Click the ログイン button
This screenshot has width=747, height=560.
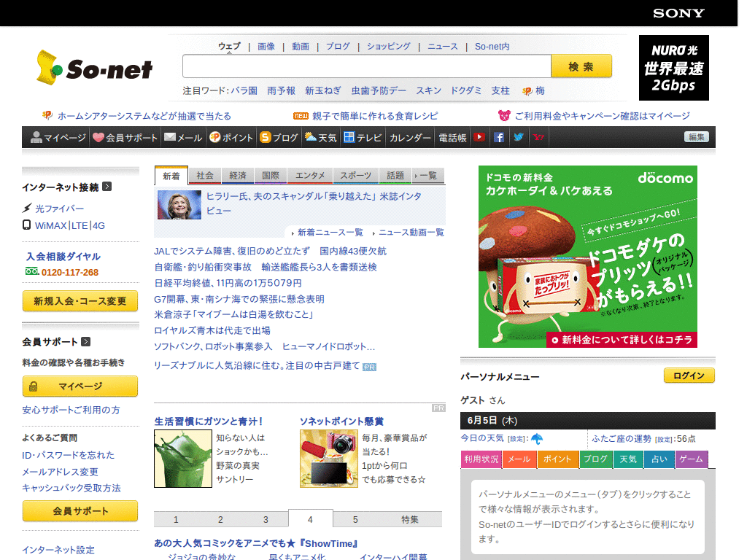tap(689, 376)
